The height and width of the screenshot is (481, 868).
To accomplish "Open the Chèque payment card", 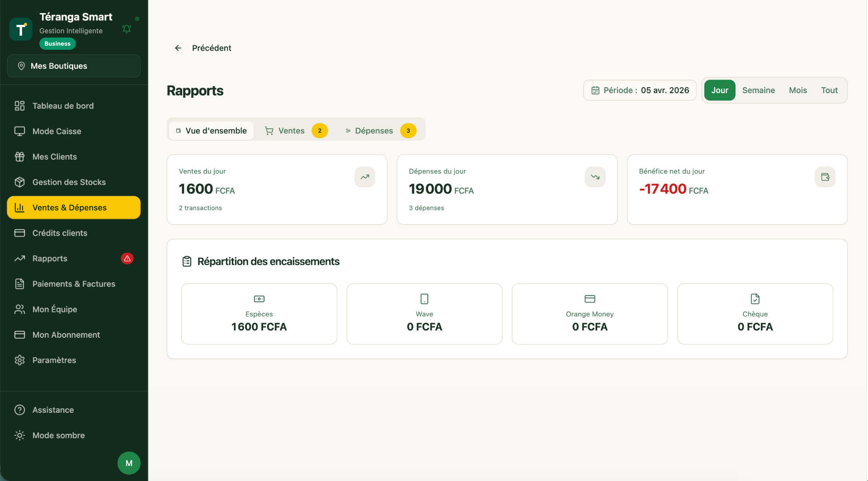I will pyautogui.click(x=755, y=314).
